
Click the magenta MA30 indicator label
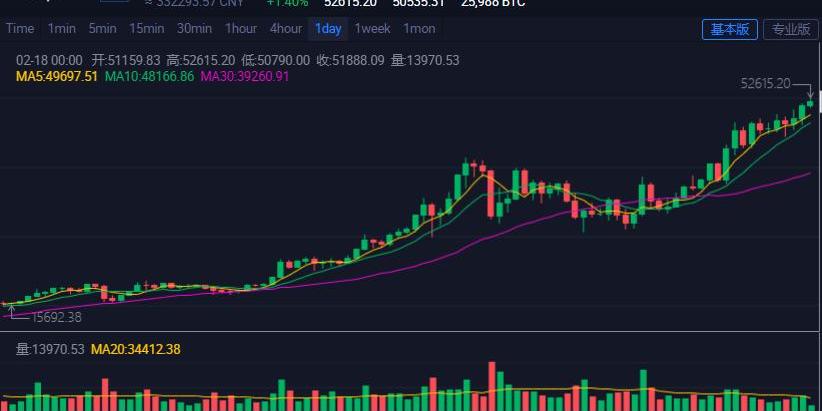point(245,76)
